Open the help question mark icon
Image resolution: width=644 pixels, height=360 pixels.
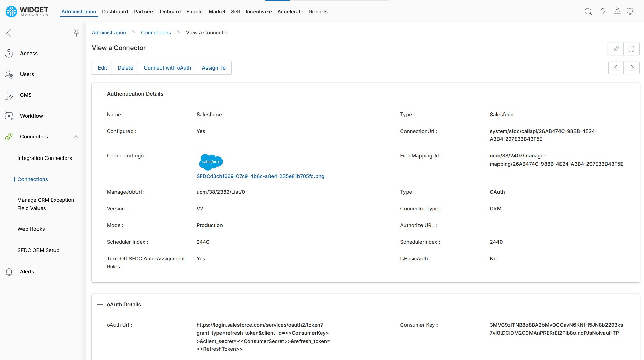coord(603,12)
